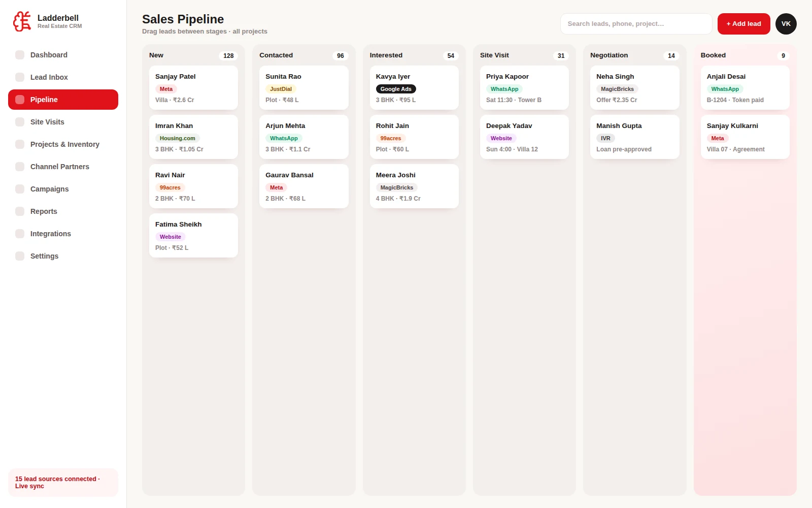Click the Site Visit count 31

561,56
